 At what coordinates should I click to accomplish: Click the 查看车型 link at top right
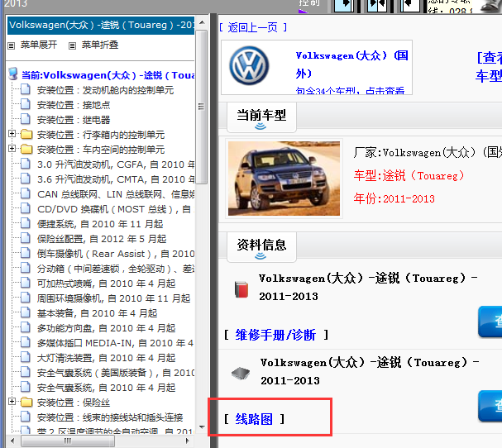pos(489,67)
